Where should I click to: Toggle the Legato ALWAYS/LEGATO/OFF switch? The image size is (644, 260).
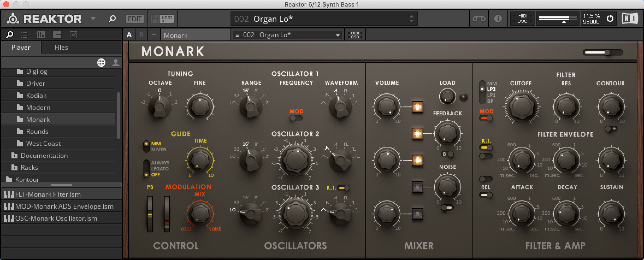coord(146,169)
